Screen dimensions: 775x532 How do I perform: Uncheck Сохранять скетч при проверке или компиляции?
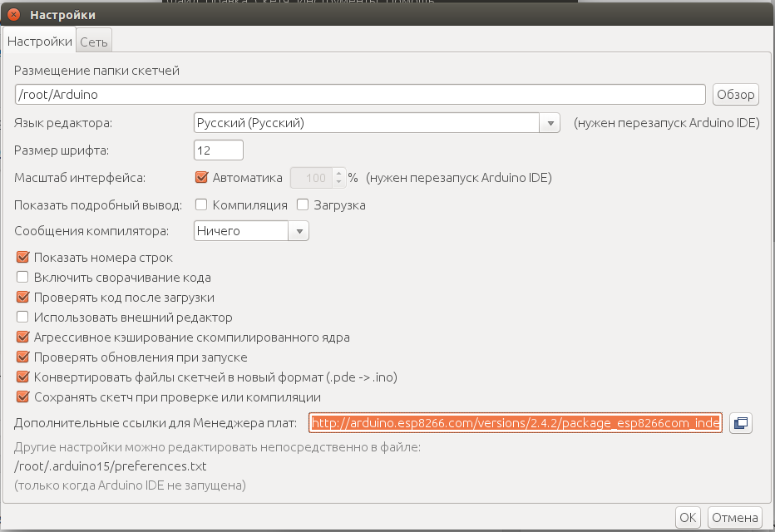coord(22,397)
